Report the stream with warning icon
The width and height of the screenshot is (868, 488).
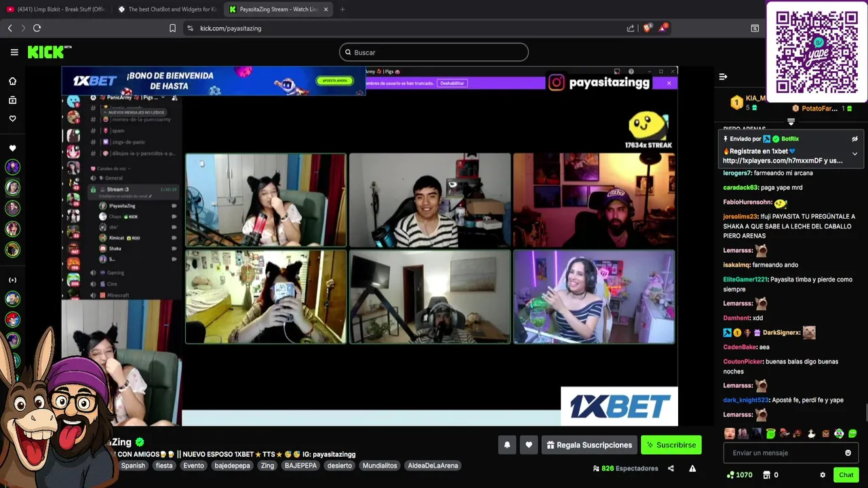692,468
